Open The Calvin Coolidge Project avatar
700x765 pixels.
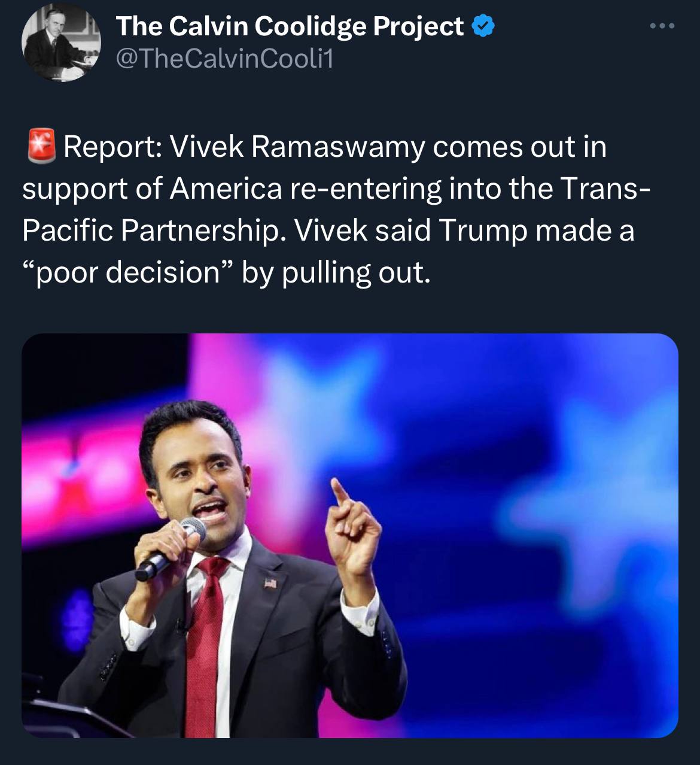(61, 43)
